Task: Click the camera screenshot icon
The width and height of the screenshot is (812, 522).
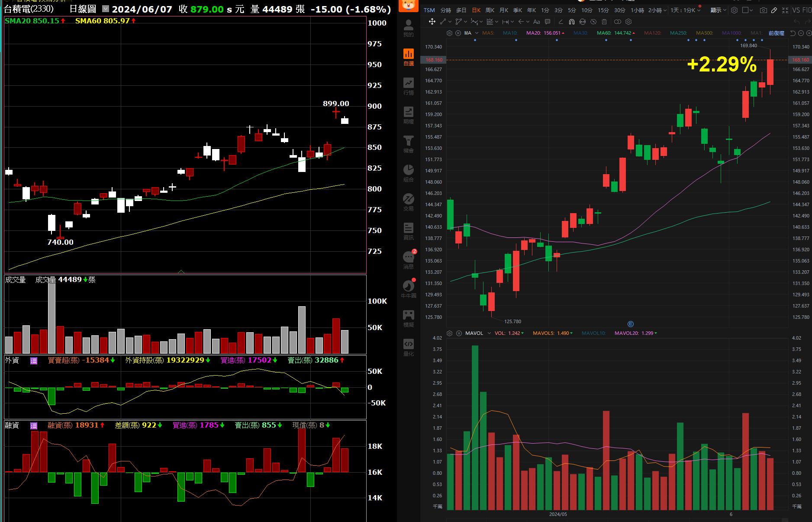Action: pyautogui.click(x=764, y=10)
